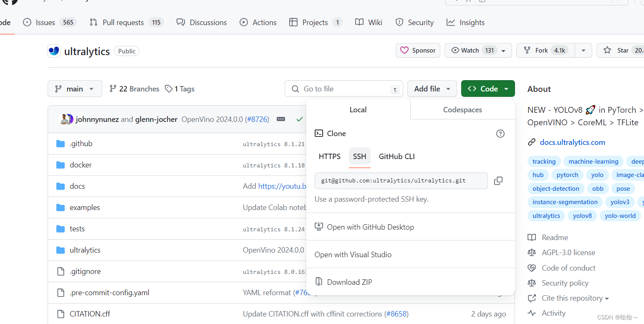Open the Code of conduct link
644x324 pixels.
pos(562,268)
